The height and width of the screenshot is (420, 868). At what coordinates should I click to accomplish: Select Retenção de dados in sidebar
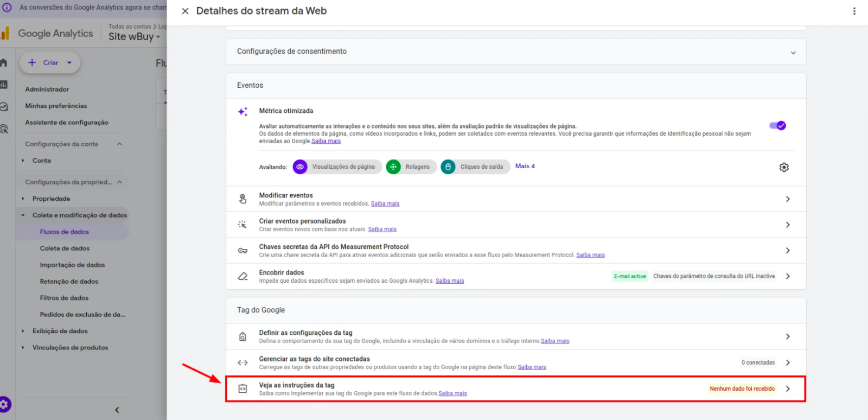pos(69,281)
